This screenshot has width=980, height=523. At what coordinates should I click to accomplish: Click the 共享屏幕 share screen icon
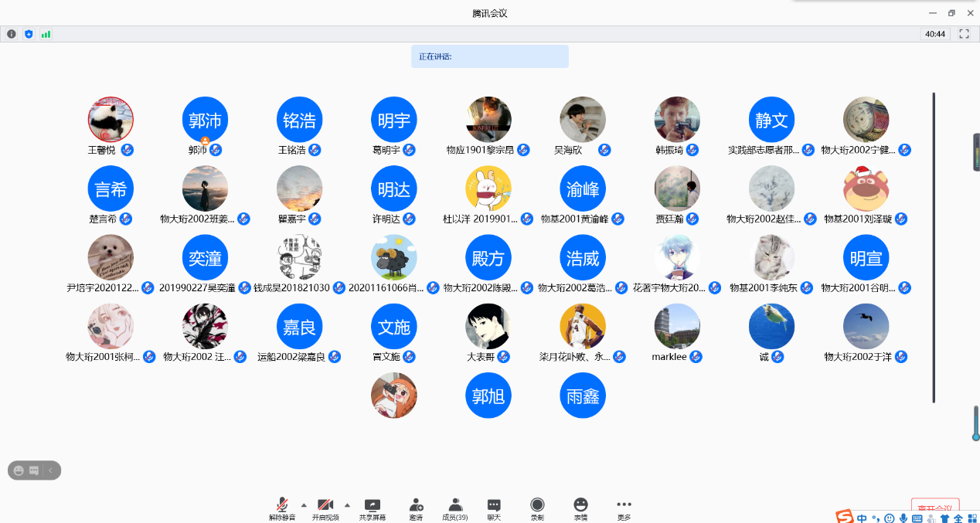tap(373, 505)
